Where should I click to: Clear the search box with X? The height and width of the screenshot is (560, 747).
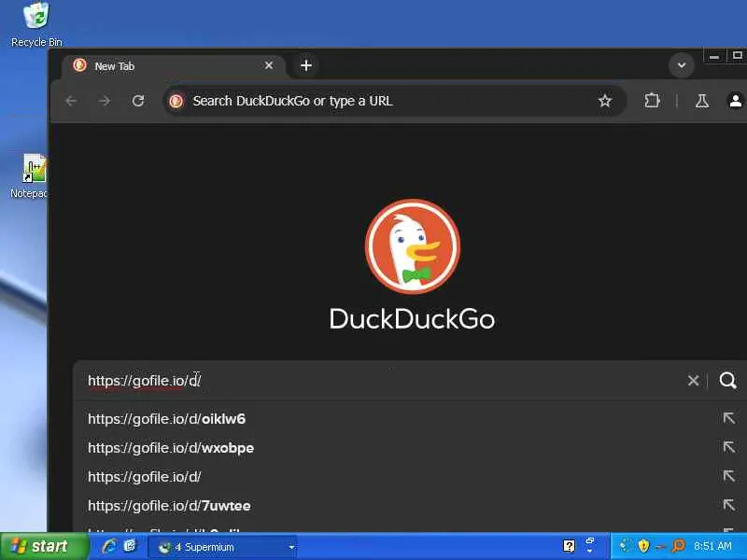point(693,381)
